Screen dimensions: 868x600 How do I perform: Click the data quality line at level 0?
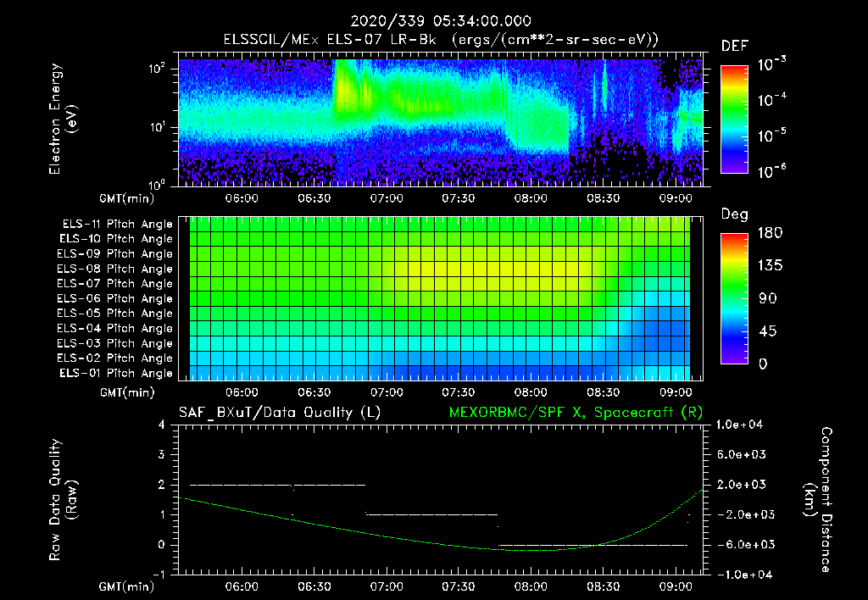pos(593,545)
